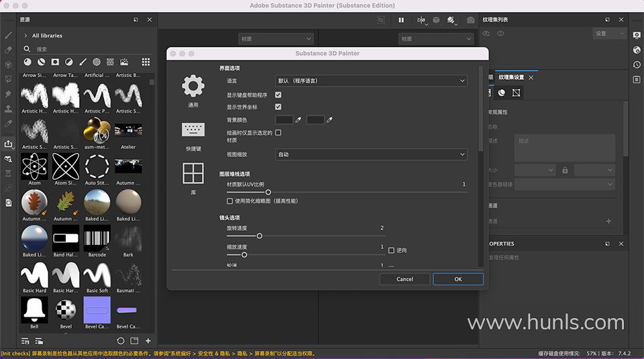The width and height of the screenshot is (644, 359).
Task: Filter assets by filters half-circle icon
Action: [69, 62]
